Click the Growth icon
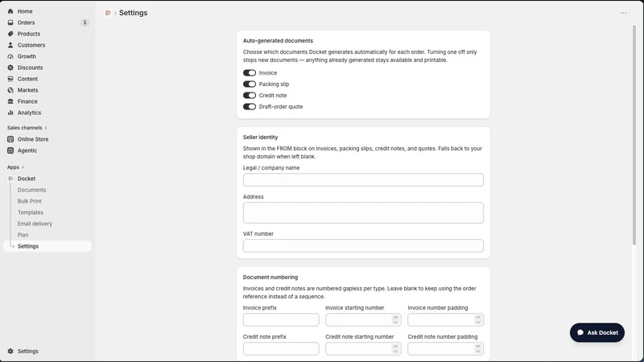Image resolution: width=644 pixels, height=362 pixels. coord(10,56)
